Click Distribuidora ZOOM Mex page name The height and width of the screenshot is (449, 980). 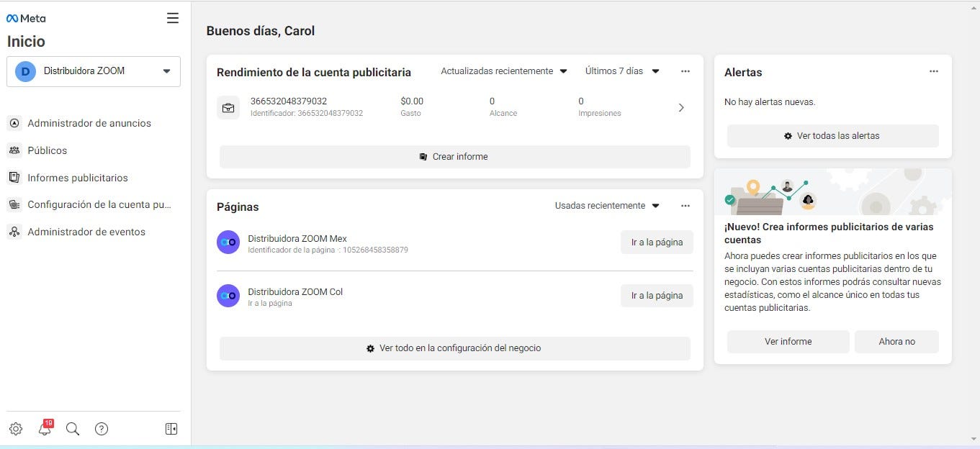click(x=297, y=239)
